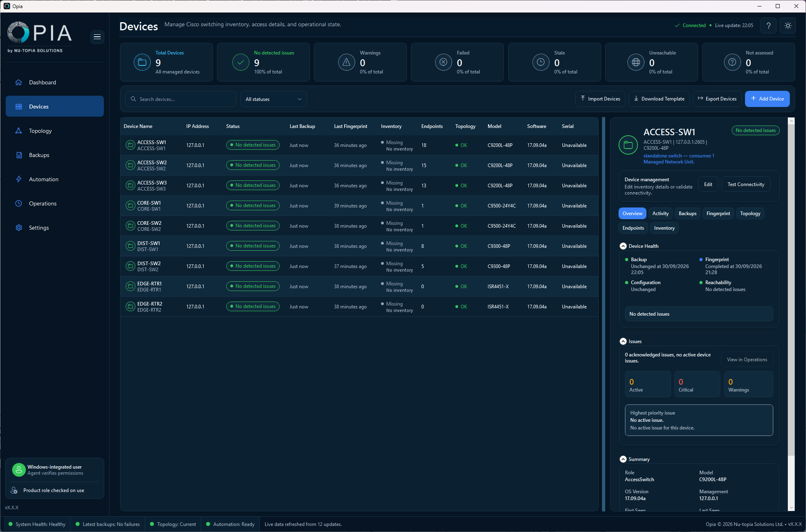Collapse the Issues section
This screenshot has height=532, width=806.
[x=623, y=341]
